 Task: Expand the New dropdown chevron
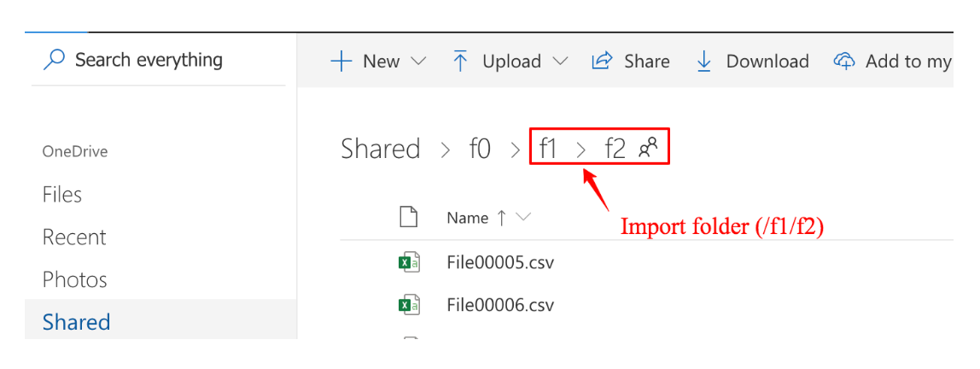click(x=418, y=61)
